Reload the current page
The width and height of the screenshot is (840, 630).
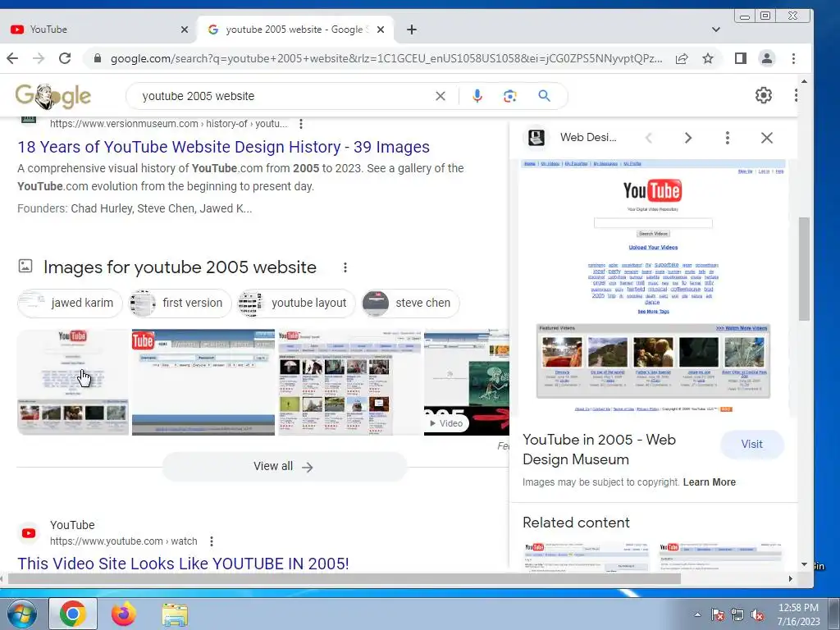pos(65,58)
